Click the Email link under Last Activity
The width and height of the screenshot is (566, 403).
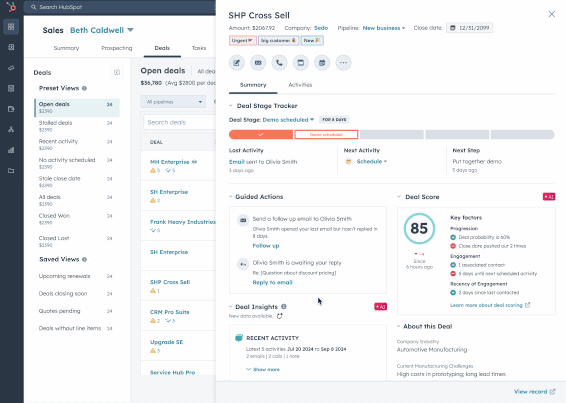click(x=236, y=162)
